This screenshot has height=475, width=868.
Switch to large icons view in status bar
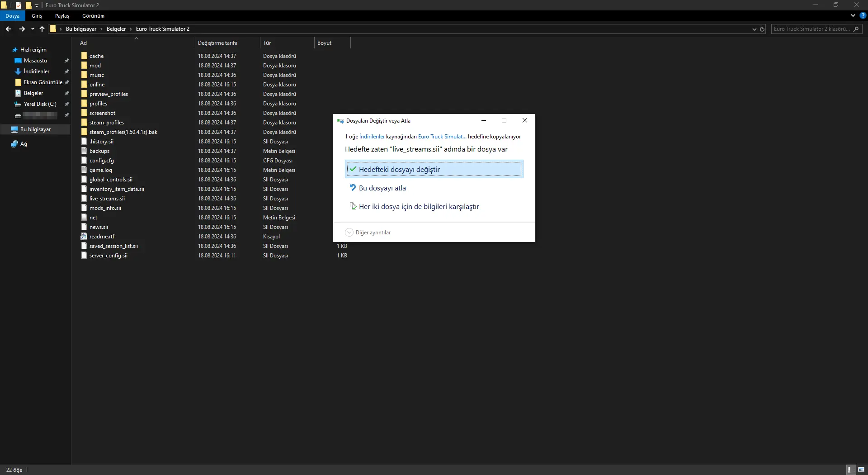pos(861,470)
